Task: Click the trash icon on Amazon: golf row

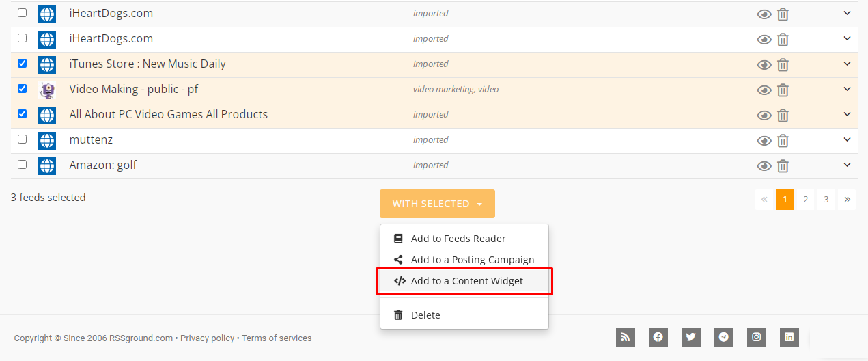Action: click(783, 166)
